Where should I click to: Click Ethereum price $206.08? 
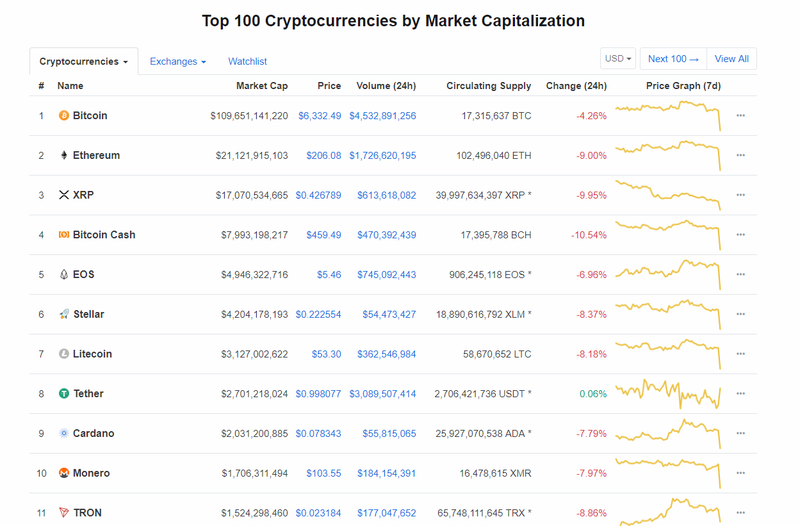point(324,156)
